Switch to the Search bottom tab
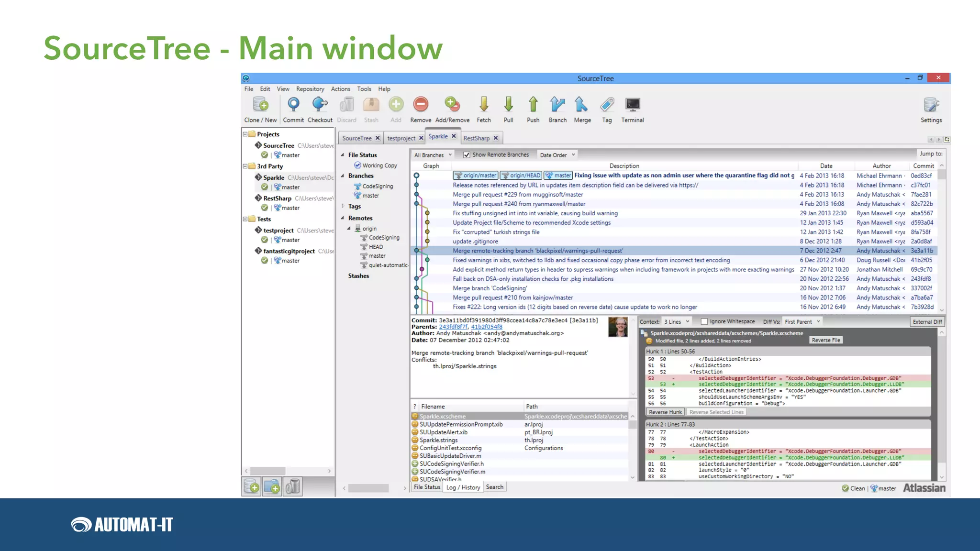980x551 pixels. pyautogui.click(x=495, y=487)
